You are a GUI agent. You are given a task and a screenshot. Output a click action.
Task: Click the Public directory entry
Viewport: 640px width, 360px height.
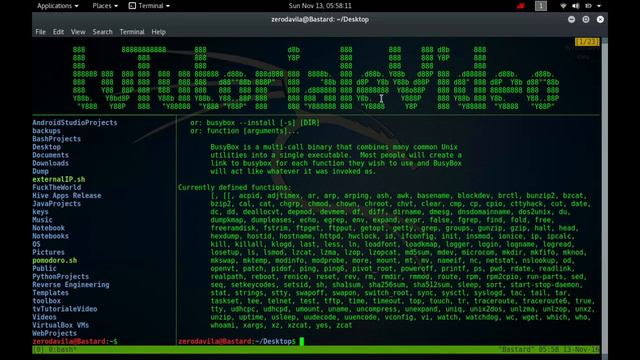[x=44, y=269]
